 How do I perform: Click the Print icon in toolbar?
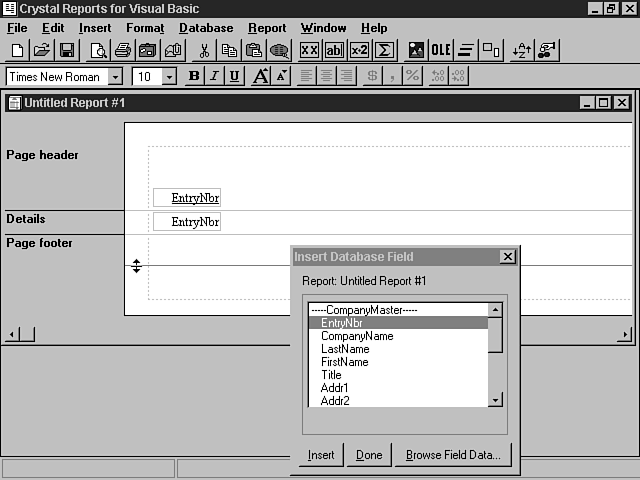(x=122, y=50)
